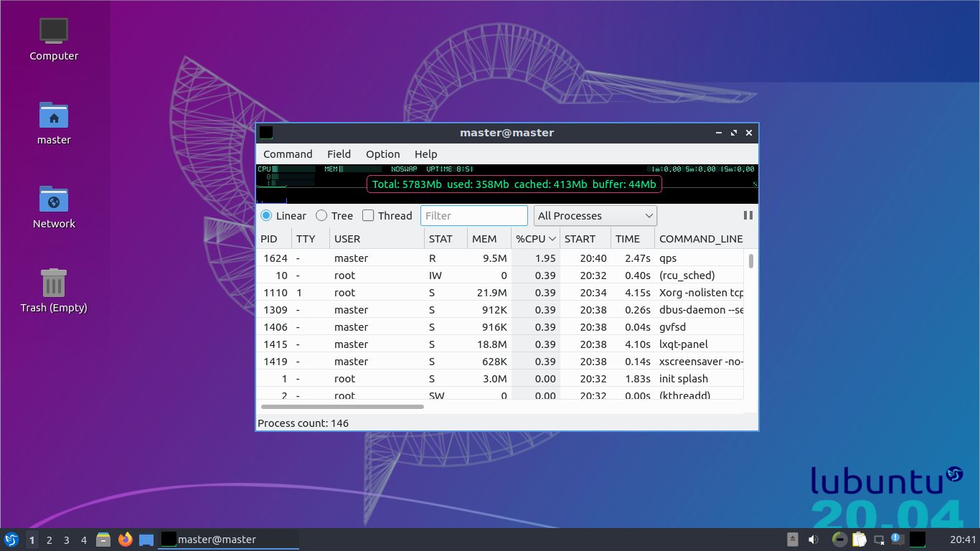Open the clipboard manager in the system tray

tap(859, 539)
